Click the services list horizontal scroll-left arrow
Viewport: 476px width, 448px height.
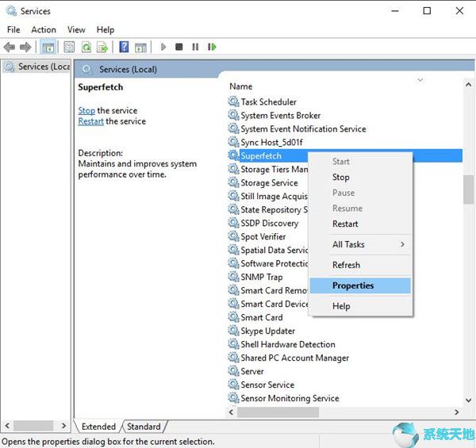coord(232,412)
